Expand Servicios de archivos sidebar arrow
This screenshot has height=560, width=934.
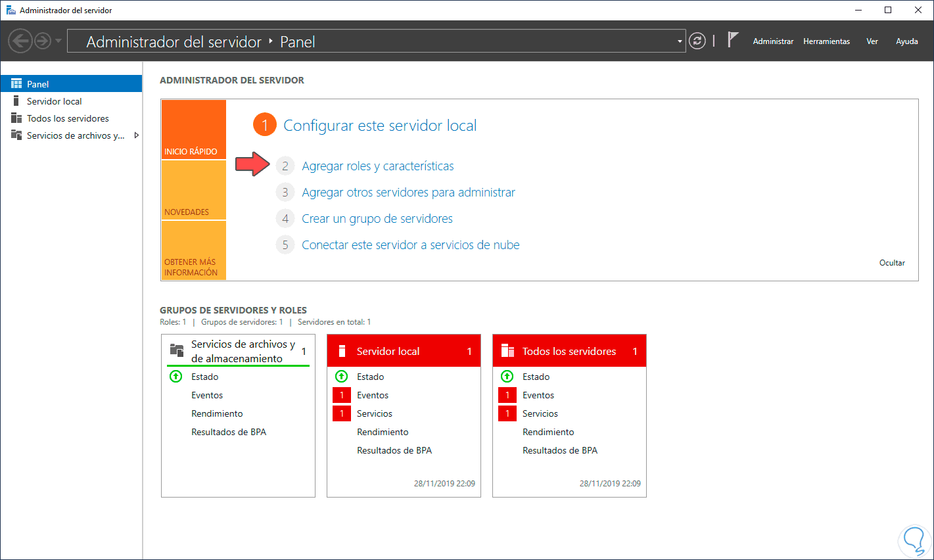coord(136,135)
